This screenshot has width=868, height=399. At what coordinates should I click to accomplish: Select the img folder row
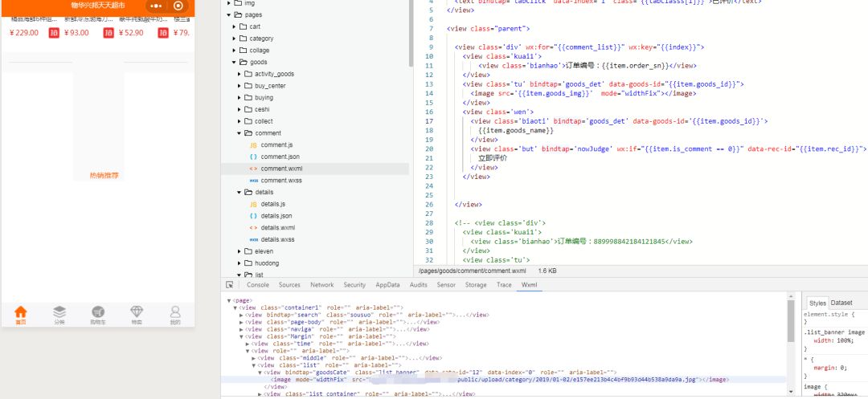[x=314, y=3]
